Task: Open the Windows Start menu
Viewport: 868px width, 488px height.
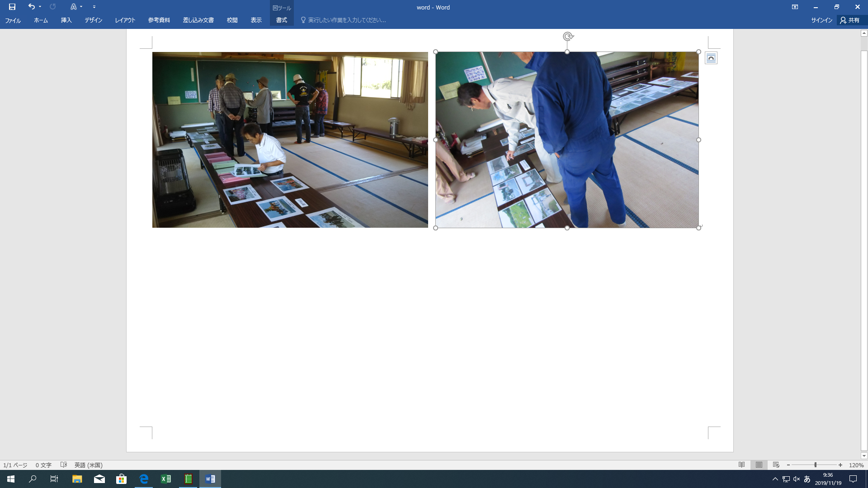Action: tap(11, 479)
